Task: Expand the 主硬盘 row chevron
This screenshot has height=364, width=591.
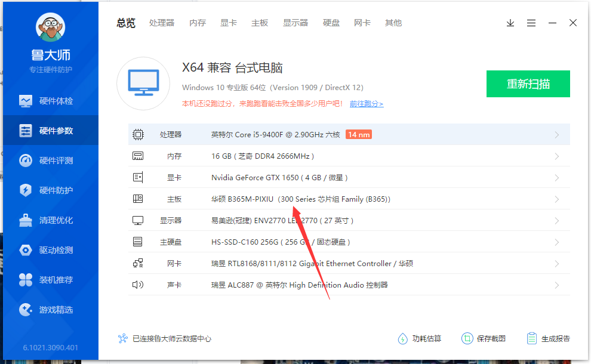Action: coord(557,242)
